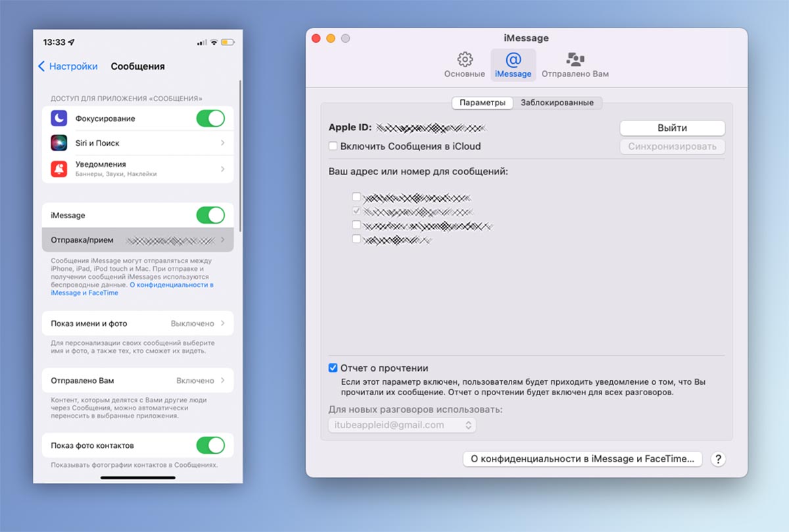Image resolution: width=789 pixels, height=532 pixels.
Task: Tap the ДОСТУП ДЛЯ ПРИЛОЖЕНИЯ «СООБЩЕНИЯ» header
Action: (126, 98)
